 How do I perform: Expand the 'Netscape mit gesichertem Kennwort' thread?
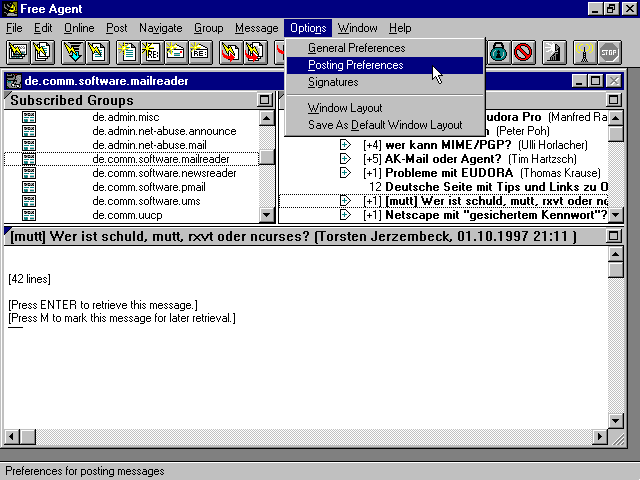tap(345, 214)
